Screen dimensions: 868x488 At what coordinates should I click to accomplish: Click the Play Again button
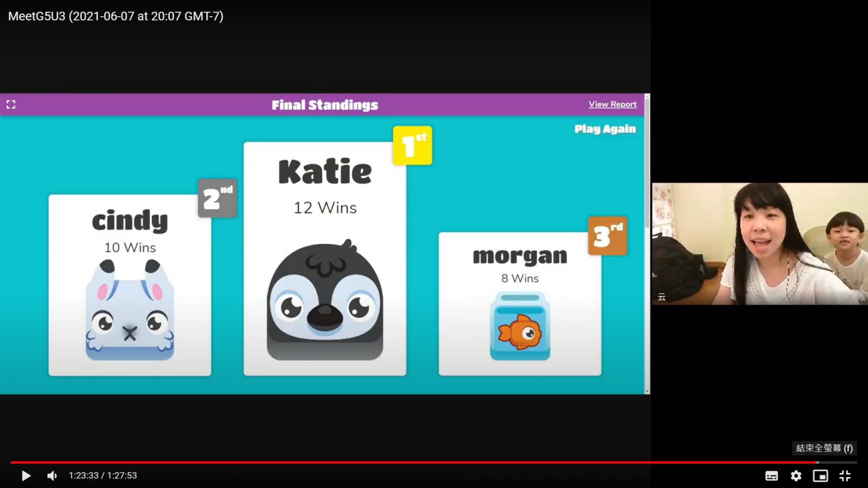pyautogui.click(x=605, y=129)
